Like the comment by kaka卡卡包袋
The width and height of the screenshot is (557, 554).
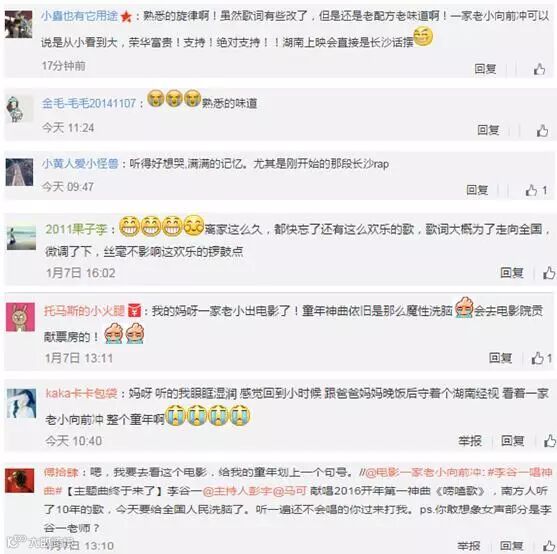click(550, 441)
